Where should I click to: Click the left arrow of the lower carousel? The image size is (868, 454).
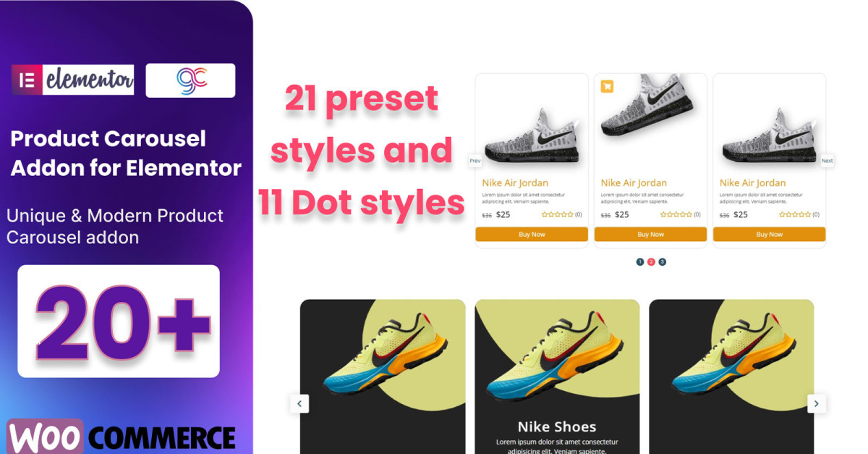(299, 404)
